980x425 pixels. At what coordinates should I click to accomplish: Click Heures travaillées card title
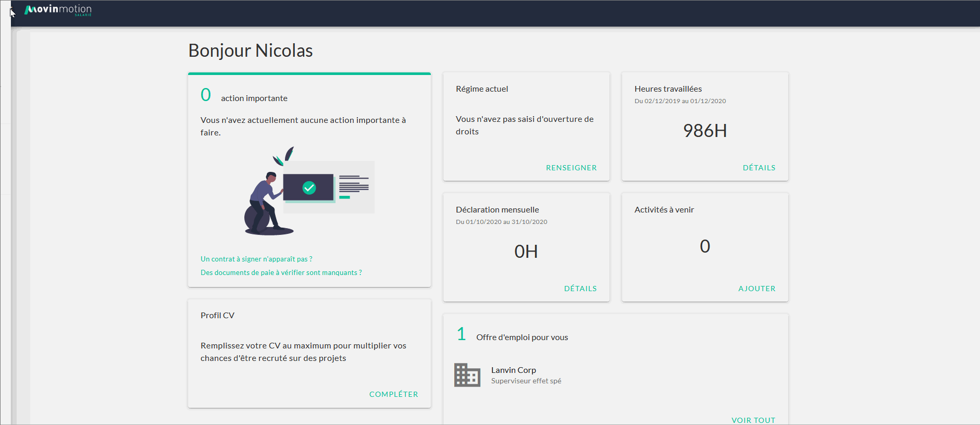click(x=668, y=89)
